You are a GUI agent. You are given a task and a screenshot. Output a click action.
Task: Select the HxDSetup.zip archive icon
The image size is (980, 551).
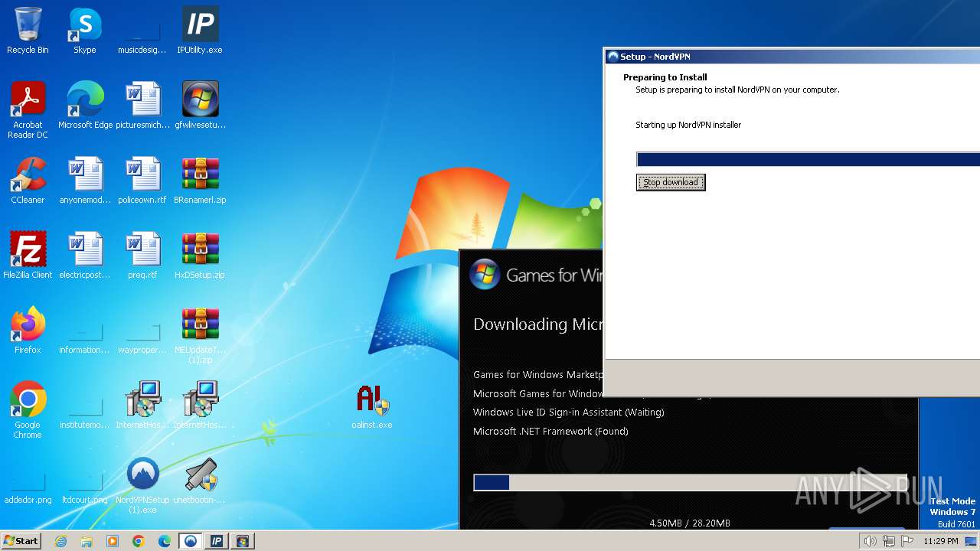click(200, 256)
